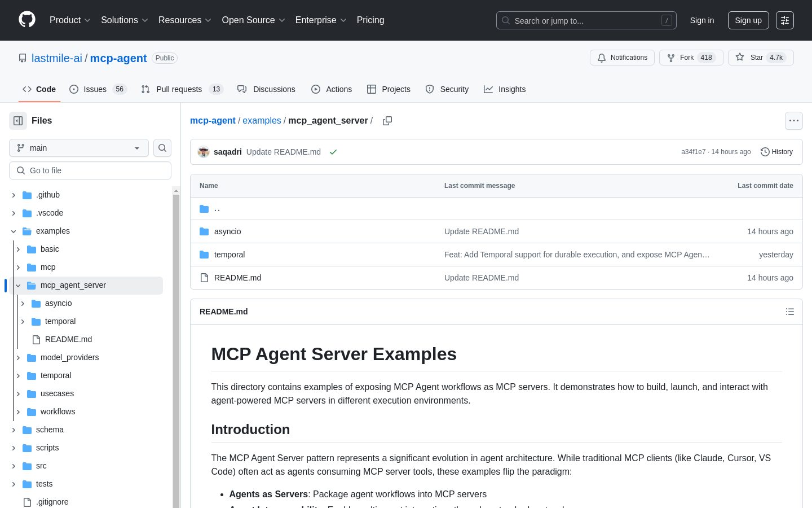Open the command palette icon in header

(785, 20)
